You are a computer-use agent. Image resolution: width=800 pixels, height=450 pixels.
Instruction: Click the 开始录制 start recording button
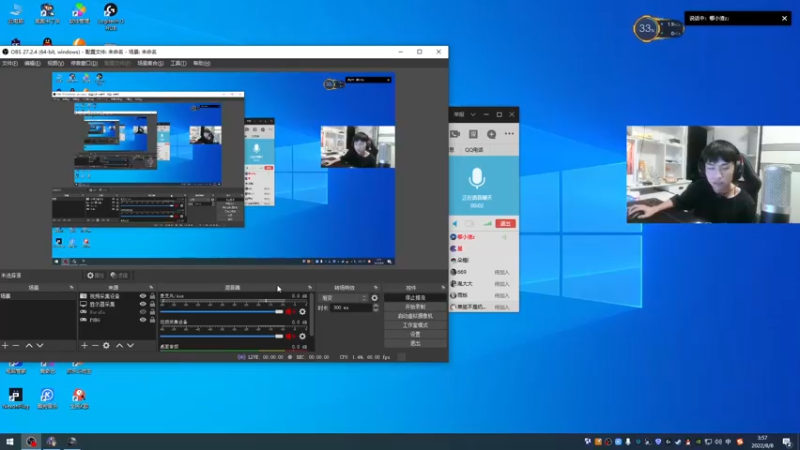tap(415, 307)
